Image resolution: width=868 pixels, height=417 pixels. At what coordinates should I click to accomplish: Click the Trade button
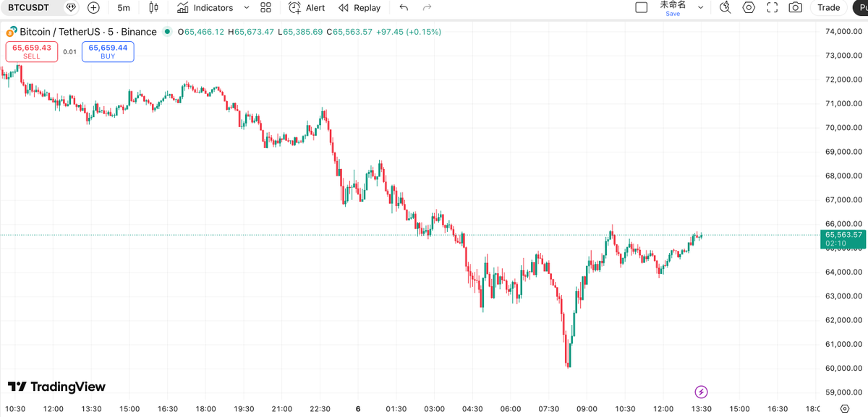coord(828,8)
